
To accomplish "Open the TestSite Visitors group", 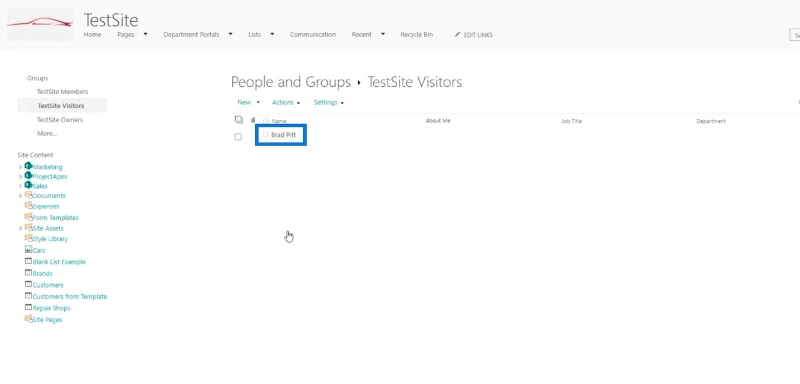I will coord(61,106).
